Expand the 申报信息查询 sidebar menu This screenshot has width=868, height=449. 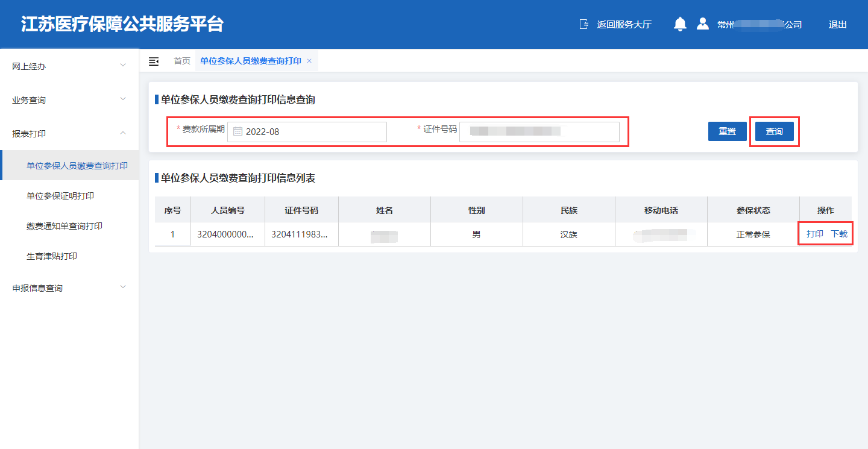tap(69, 288)
